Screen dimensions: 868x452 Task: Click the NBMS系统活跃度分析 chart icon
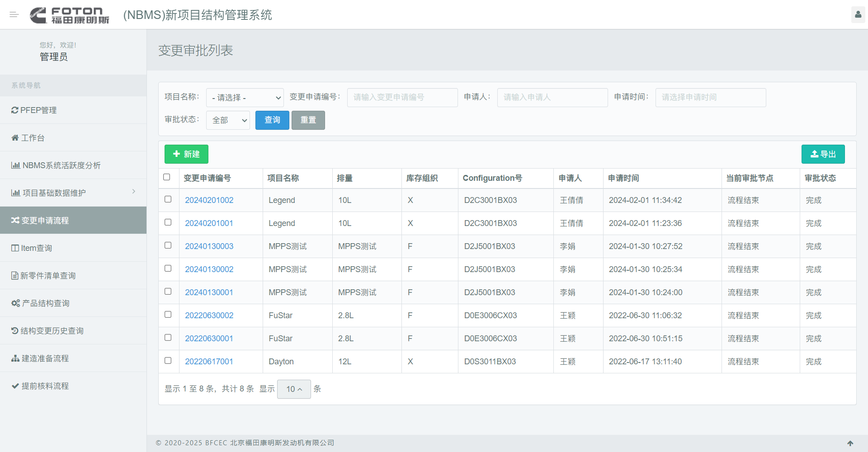[x=16, y=165]
